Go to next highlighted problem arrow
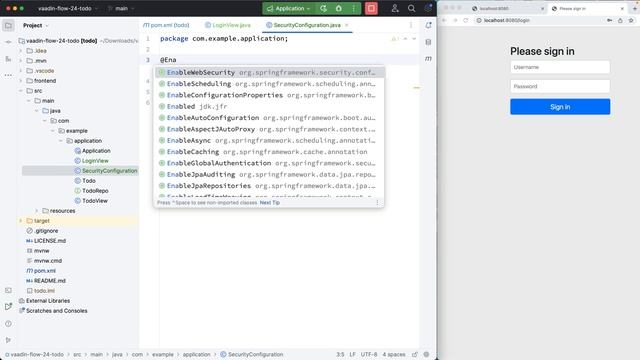 [x=414, y=39]
